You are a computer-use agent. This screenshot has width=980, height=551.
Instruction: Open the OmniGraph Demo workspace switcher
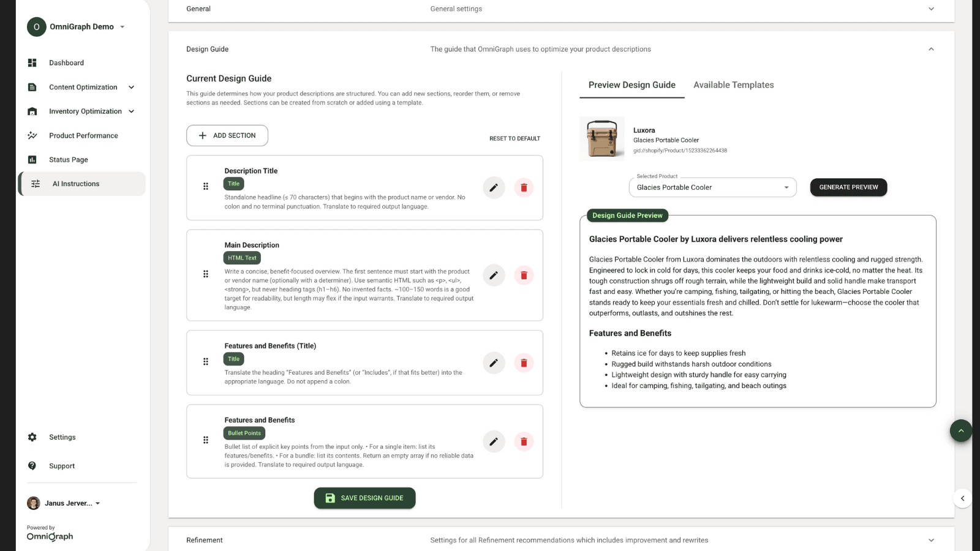click(77, 26)
